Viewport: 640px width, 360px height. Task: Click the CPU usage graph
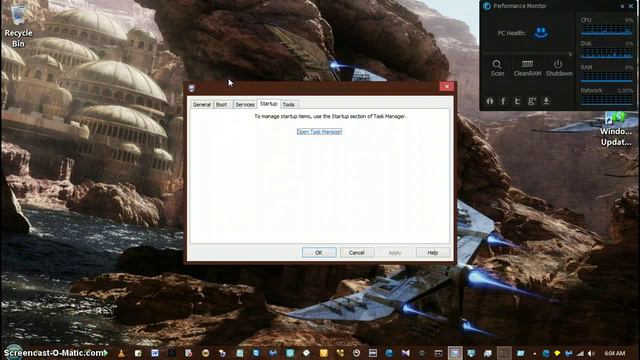pos(606,29)
